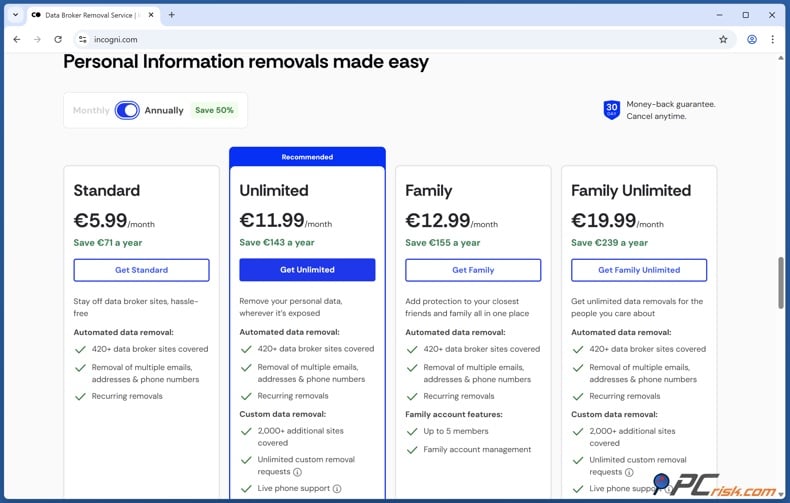Click the €19.99 price
790x503 pixels.
tap(603, 221)
